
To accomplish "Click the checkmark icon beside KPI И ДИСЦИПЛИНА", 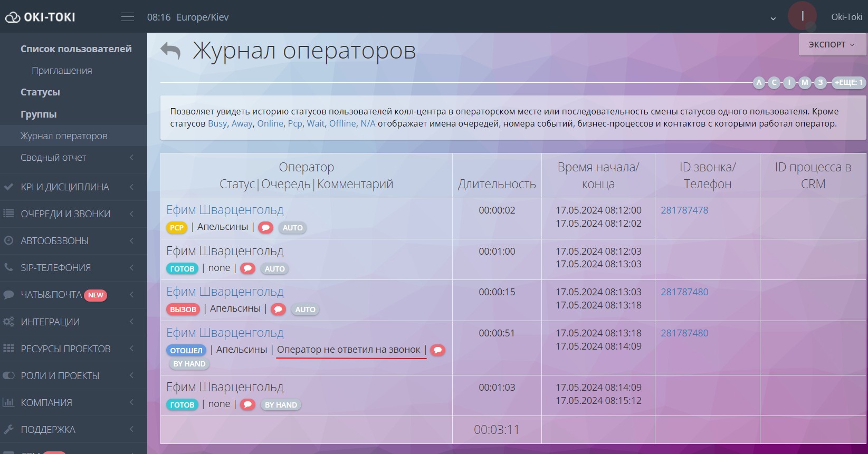I will pyautogui.click(x=8, y=187).
